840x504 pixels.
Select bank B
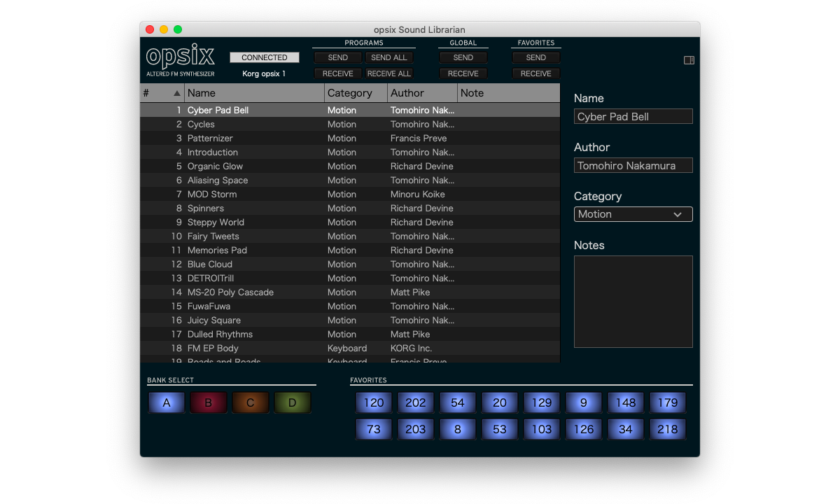tap(209, 402)
